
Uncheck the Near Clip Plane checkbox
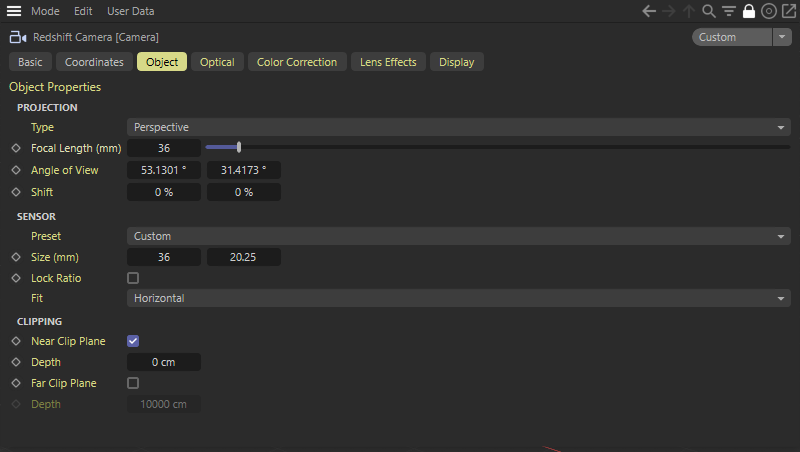[133, 341]
